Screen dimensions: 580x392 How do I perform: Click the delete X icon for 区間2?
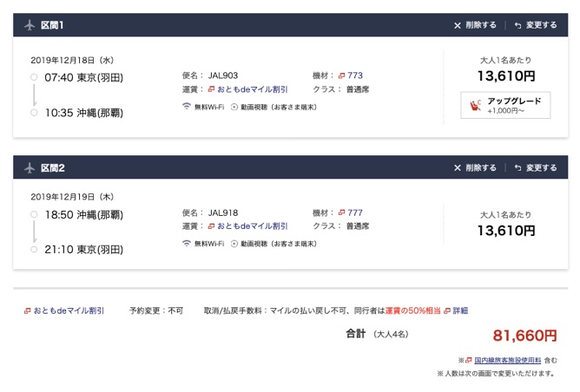pyautogui.click(x=458, y=168)
